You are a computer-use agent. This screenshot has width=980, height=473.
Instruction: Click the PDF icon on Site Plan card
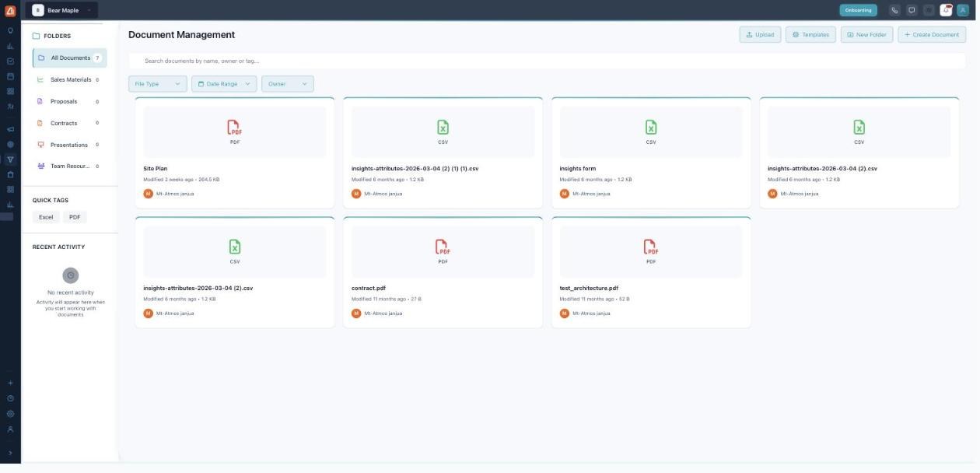[x=234, y=128]
